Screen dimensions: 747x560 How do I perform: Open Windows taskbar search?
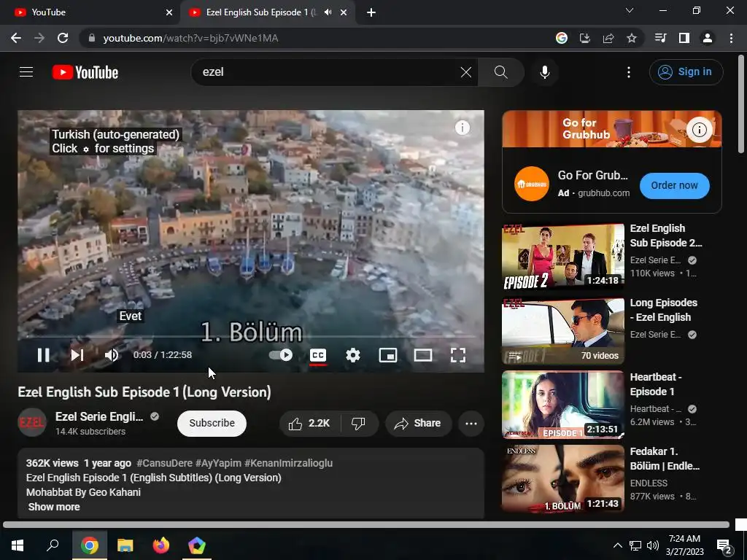(53, 545)
